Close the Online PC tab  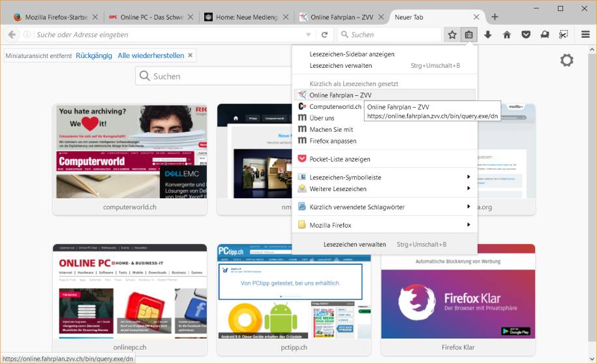point(191,17)
